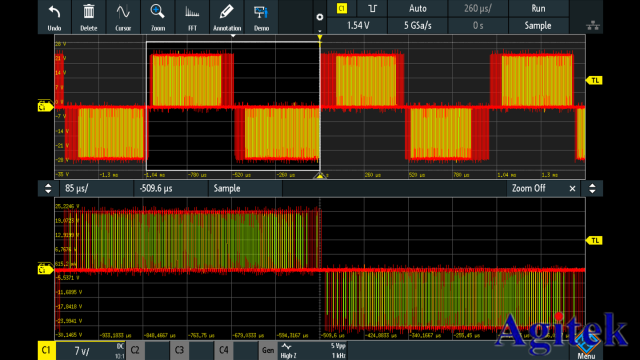Image resolution: width=640 pixels, height=360 pixels.
Task: Open the Zoom magnifier tool
Action: point(158,17)
